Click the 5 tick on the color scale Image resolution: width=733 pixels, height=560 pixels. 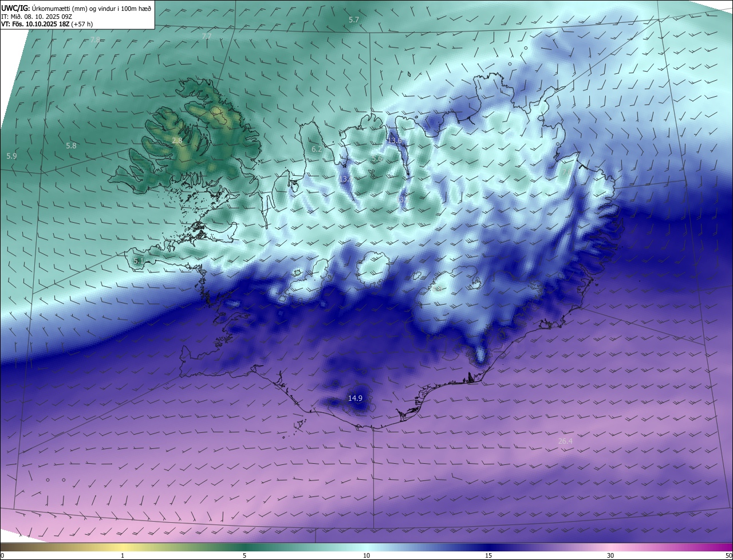click(245, 555)
